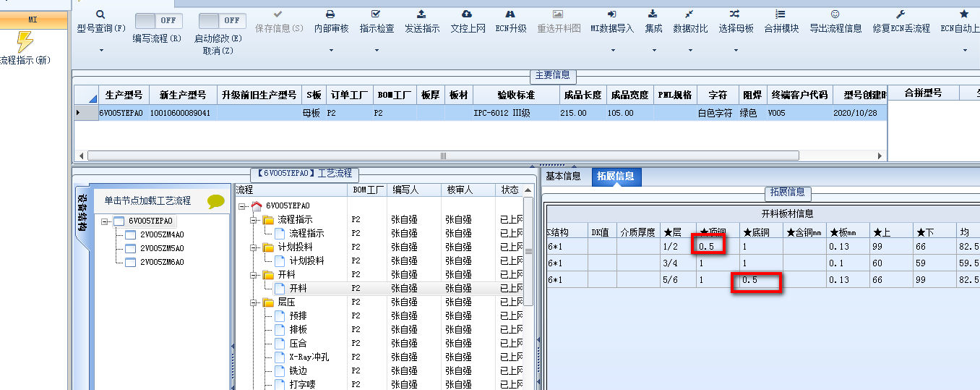Select the 2V005ZM6A0 tree node
Viewport: 980px width, 390px height.
coord(162,262)
